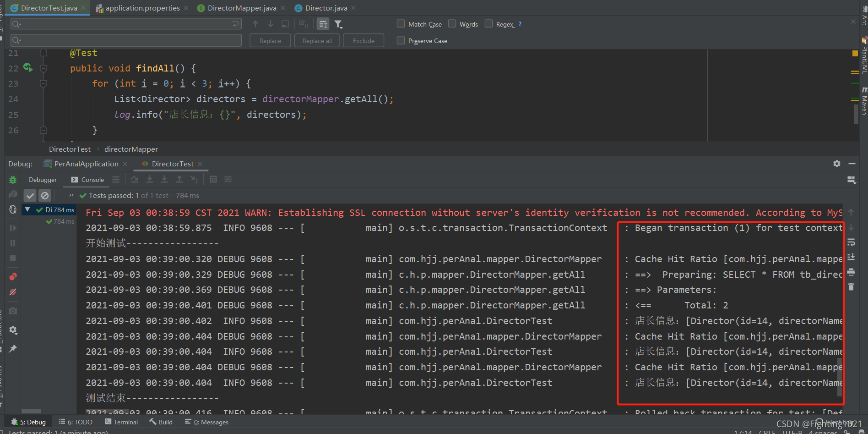Click the Replace button
Viewport: 868px width, 434px height.
[x=270, y=41]
